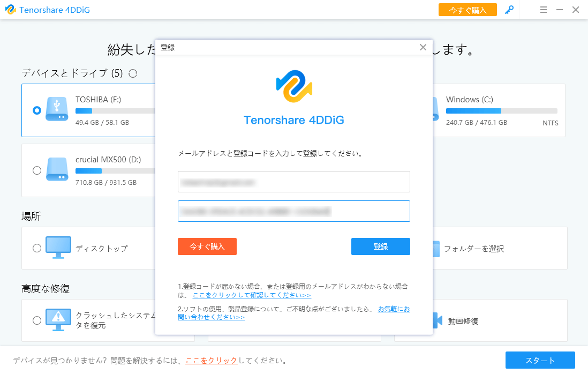Select the crashed system recovery radio button
The height and width of the screenshot is (374, 588).
37,320
